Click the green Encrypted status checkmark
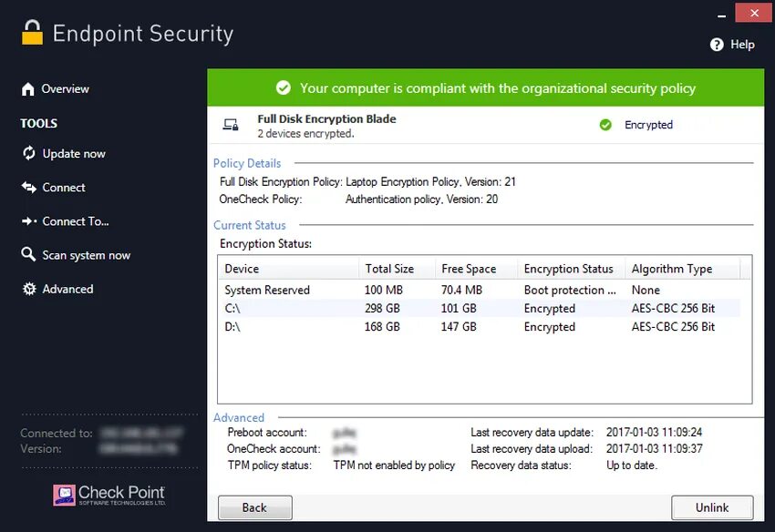775x532 pixels. (605, 125)
